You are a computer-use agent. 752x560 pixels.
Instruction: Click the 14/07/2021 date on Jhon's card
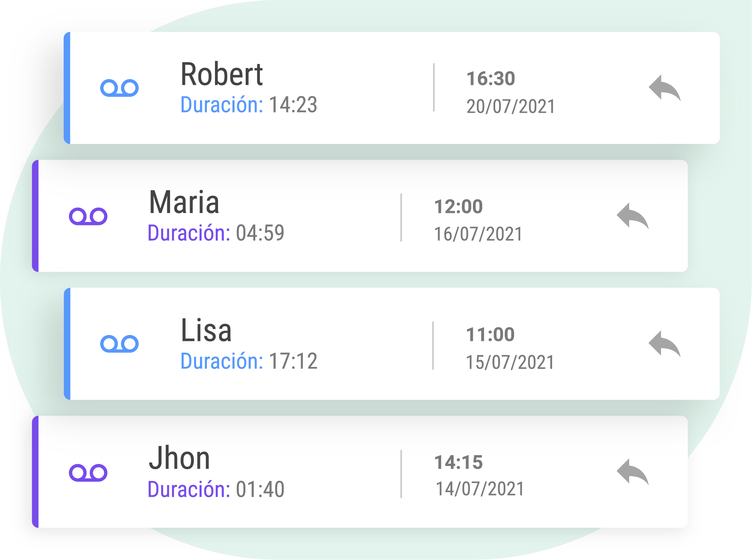pyautogui.click(x=480, y=489)
